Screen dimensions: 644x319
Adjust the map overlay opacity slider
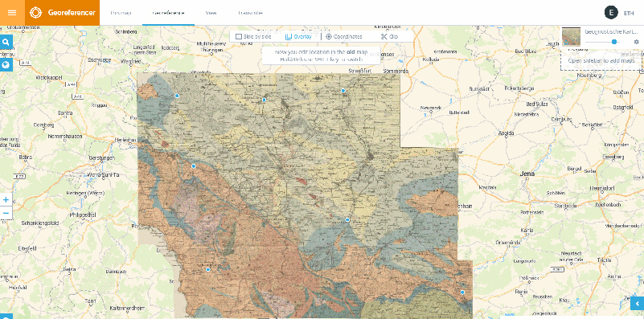601,42
